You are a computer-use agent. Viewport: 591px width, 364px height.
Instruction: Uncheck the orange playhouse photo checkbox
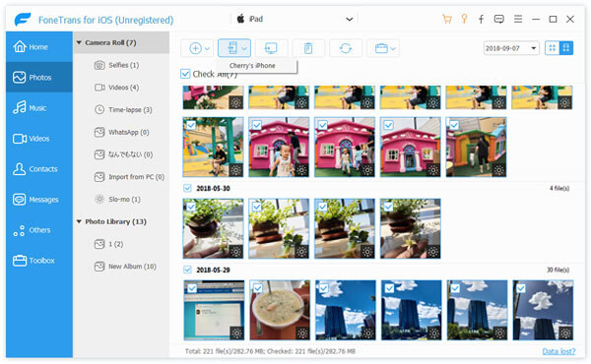(x=454, y=125)
